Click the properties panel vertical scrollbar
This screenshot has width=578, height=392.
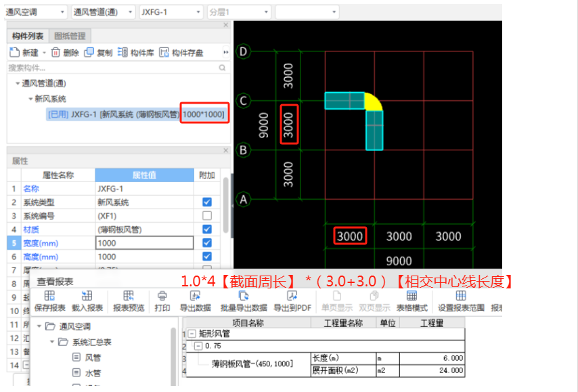(x=225, y=204)
